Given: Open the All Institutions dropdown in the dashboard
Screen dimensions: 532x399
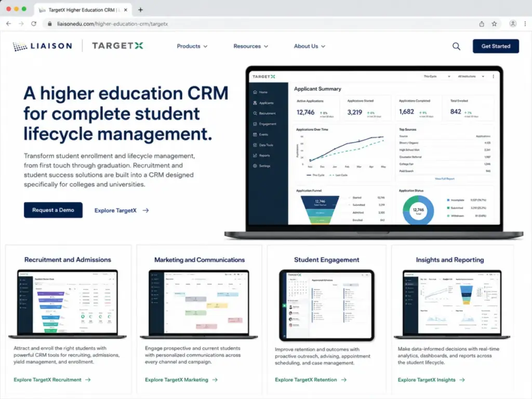Looking at the screenshot, I should pyautogui.click(x=471, y=76).
